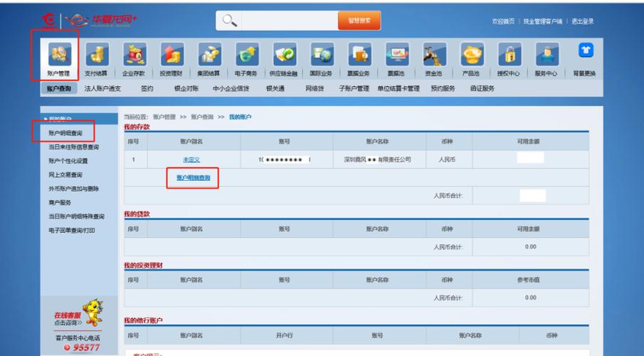Click the orange 智慧搜索 search button

[x=359, y=21]
